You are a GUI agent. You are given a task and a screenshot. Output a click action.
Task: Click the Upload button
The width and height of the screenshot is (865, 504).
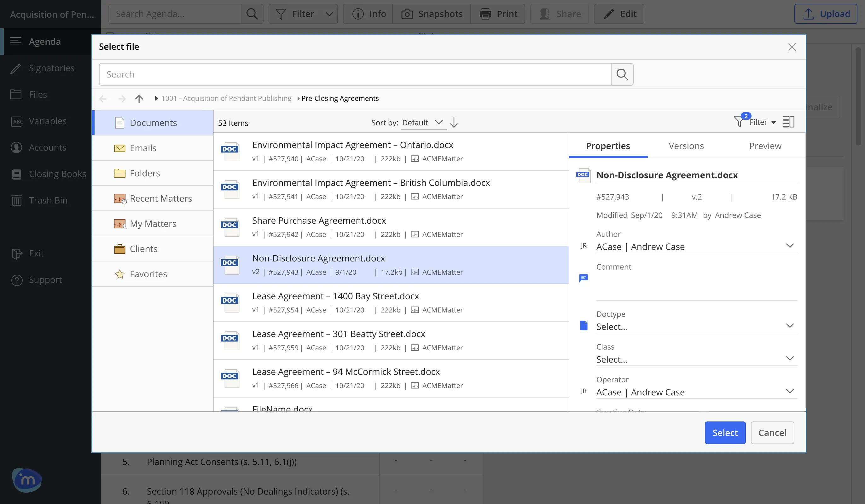tap(826, 14)
